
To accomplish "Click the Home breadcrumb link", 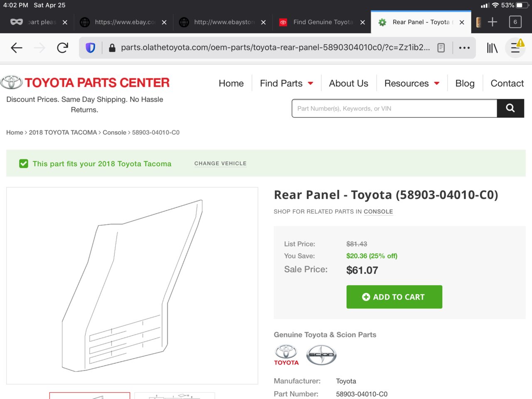I will tap(15, 132).
